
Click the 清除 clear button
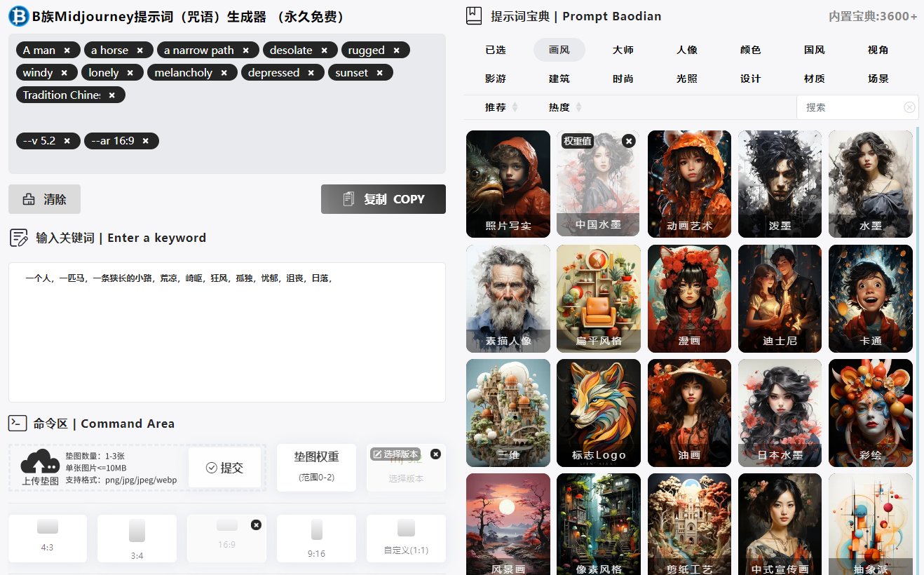(44, 199)
